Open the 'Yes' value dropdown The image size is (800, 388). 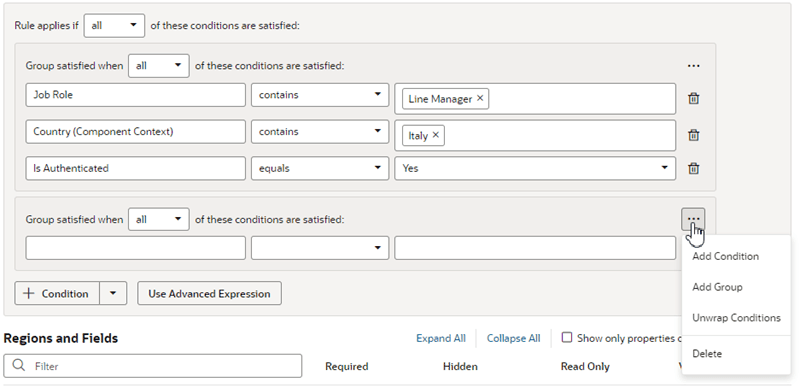535,168
